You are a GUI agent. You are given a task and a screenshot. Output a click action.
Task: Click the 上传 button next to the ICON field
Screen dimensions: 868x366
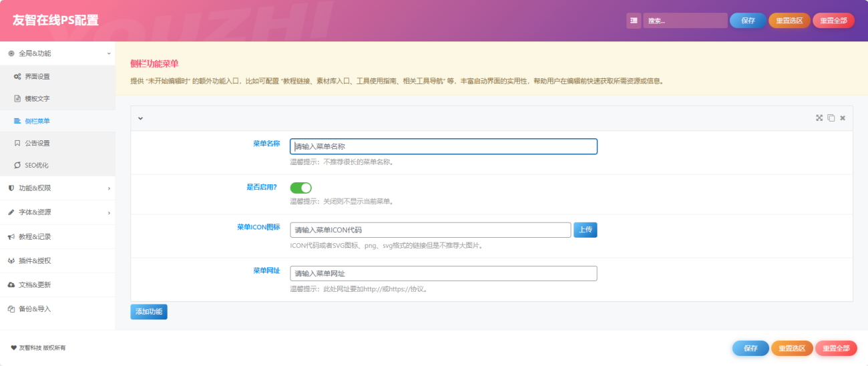tap(585, 230)
